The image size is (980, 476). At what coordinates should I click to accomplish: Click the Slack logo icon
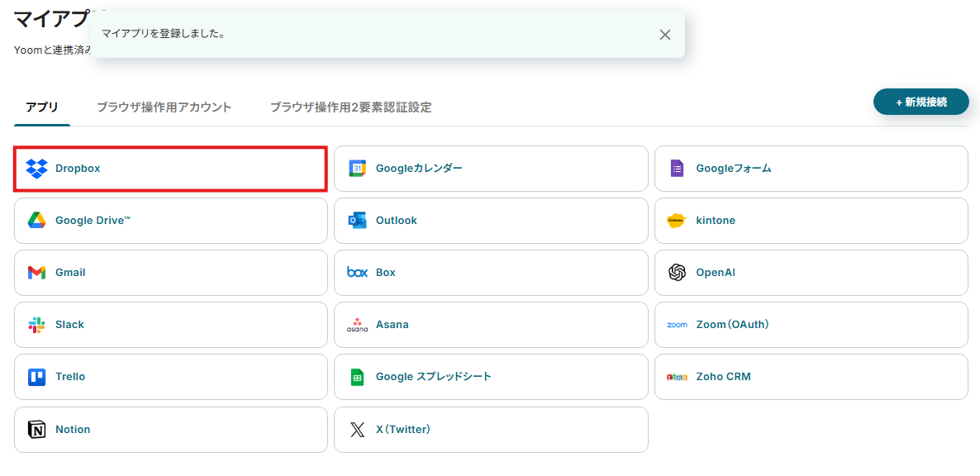point(36,325)
